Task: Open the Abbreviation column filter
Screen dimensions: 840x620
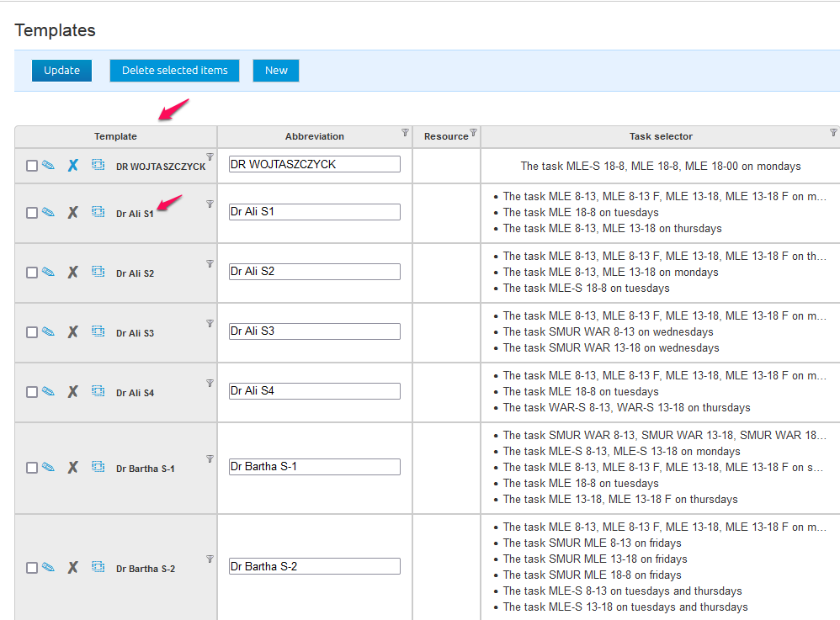Action: (x=405, y=132)
